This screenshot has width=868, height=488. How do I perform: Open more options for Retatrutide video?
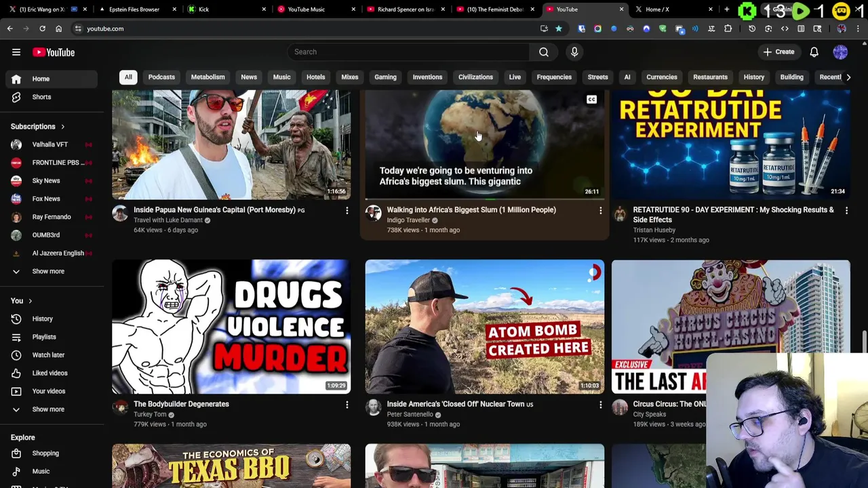846,211
